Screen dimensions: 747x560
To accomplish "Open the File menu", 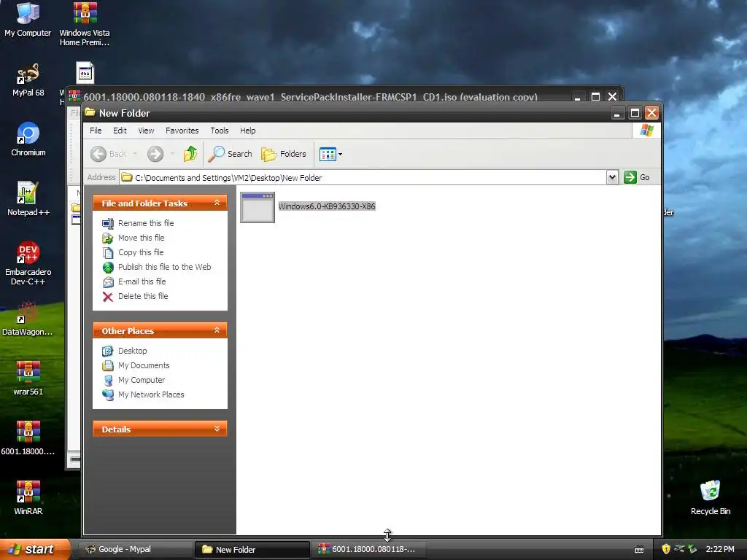I will [96, 131].
